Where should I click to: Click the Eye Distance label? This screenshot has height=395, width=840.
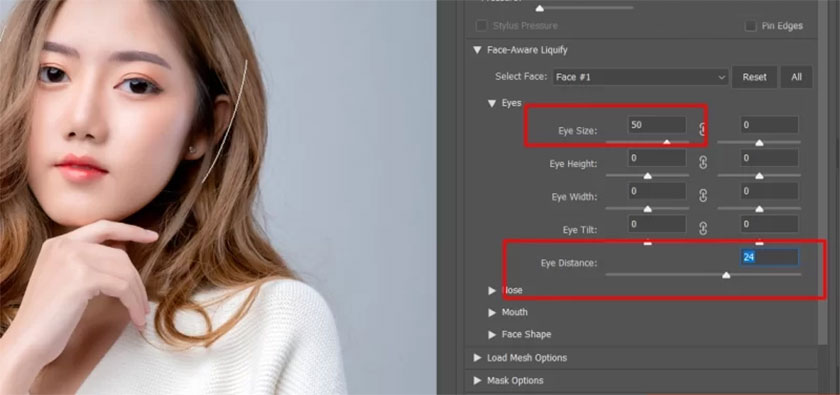(x=569, y=263)
